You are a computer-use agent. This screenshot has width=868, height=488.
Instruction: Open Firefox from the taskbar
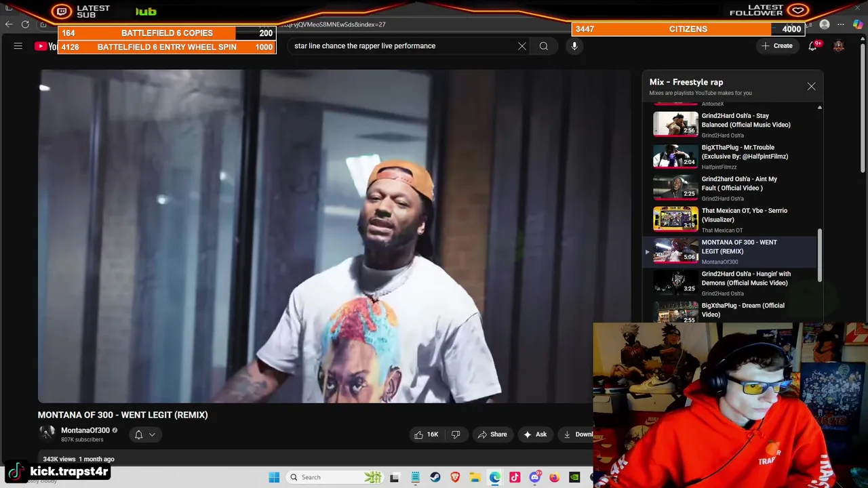tap(555, 477)
